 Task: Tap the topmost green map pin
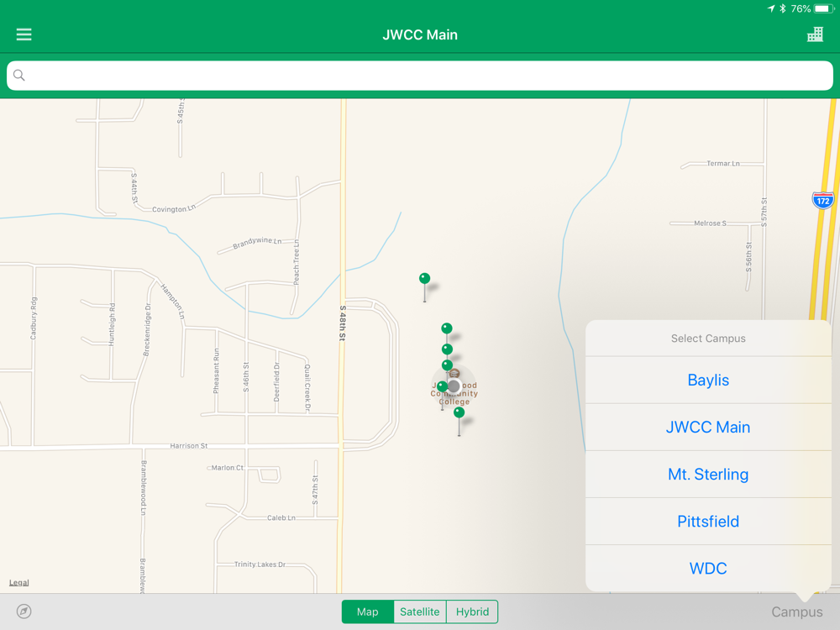[x=424, y=279]
